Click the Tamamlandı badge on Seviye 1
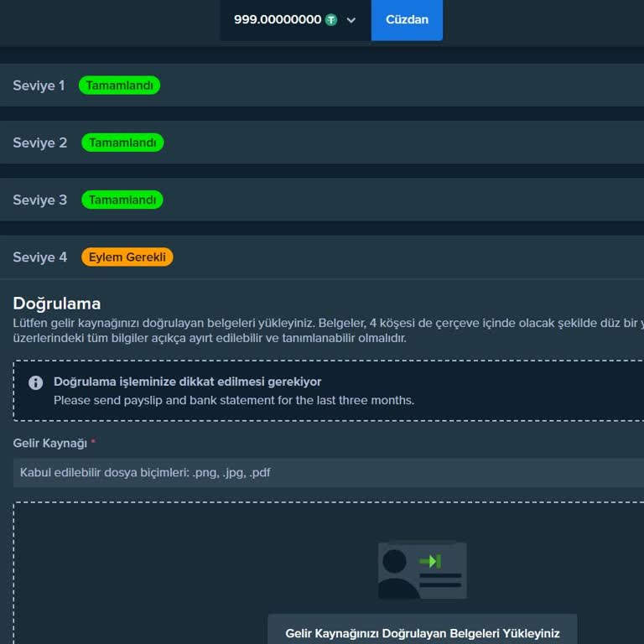Viewport: 644px width, 644px height. pos(119,86)
